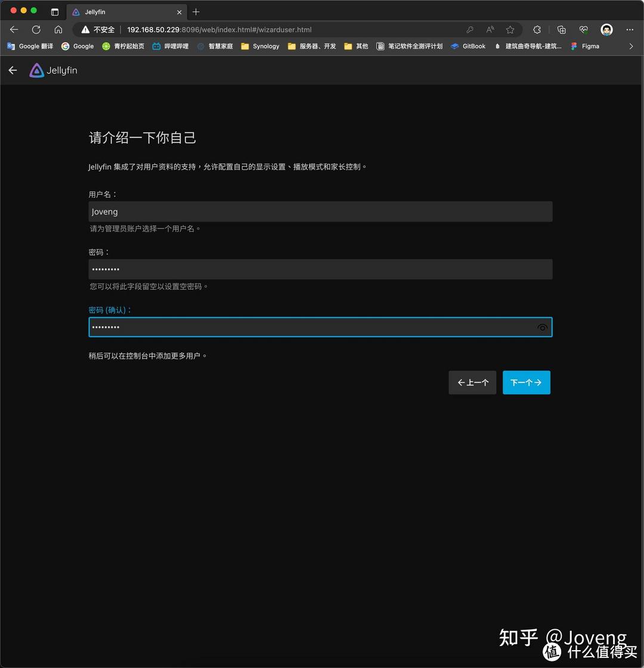The width and height of the screenshot is (644, 668).
Task: Open 青柠起始页 bookmark
Action: tap(123, 46)
